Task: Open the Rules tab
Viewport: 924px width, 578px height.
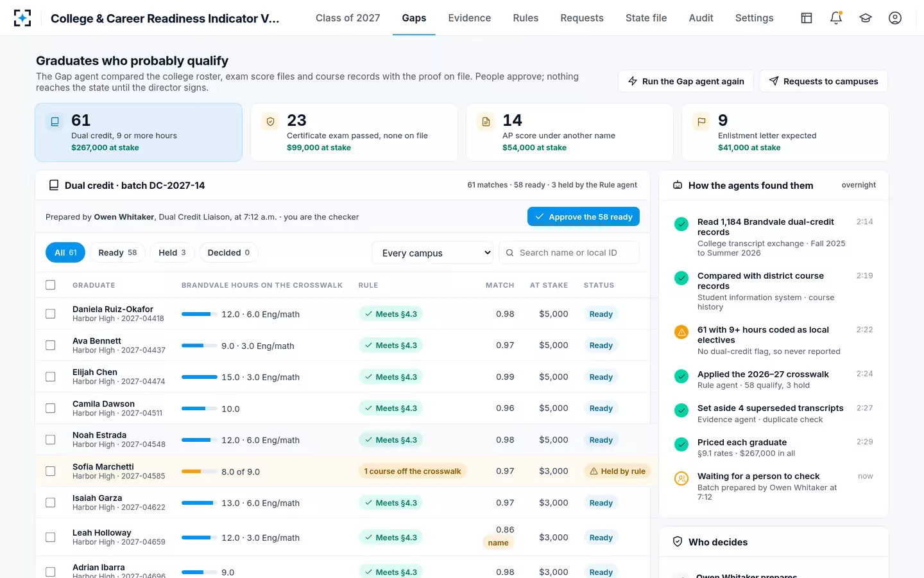Action: [526, 18]
